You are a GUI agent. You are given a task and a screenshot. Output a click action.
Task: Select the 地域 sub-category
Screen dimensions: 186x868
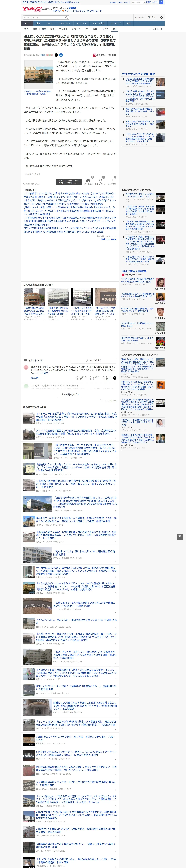tap(114, 29)
